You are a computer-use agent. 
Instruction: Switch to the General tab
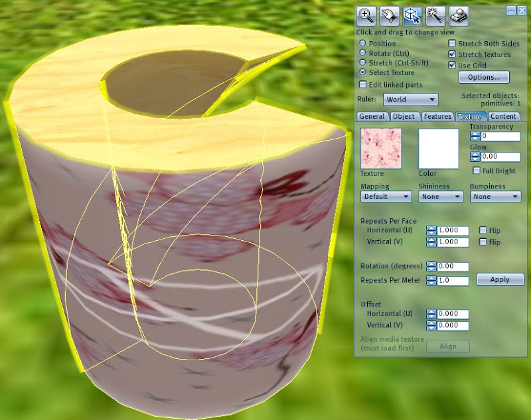[372, 116]
